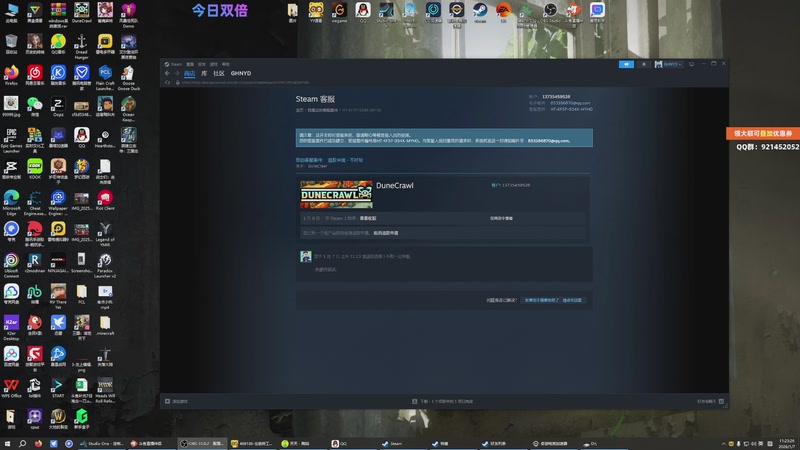Screen dimensions: 800x450
Task: Switch to the 库 (Library) tab
Action: coord(204,73)
